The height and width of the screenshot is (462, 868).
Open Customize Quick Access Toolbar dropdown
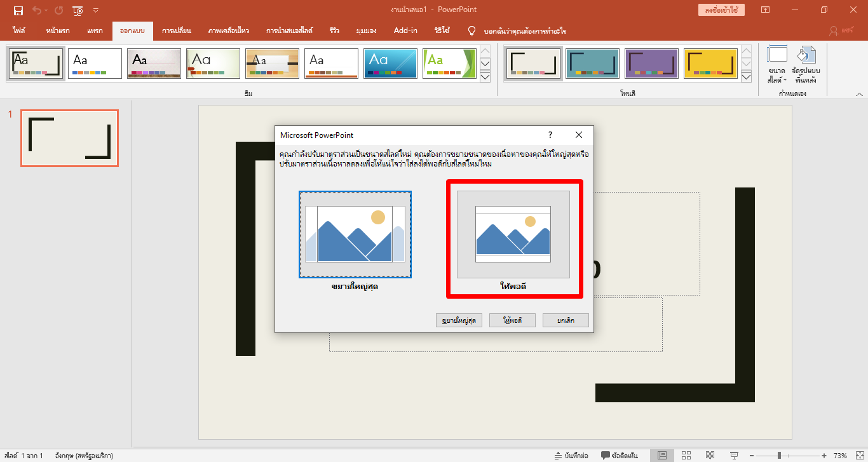coord(96,10)
